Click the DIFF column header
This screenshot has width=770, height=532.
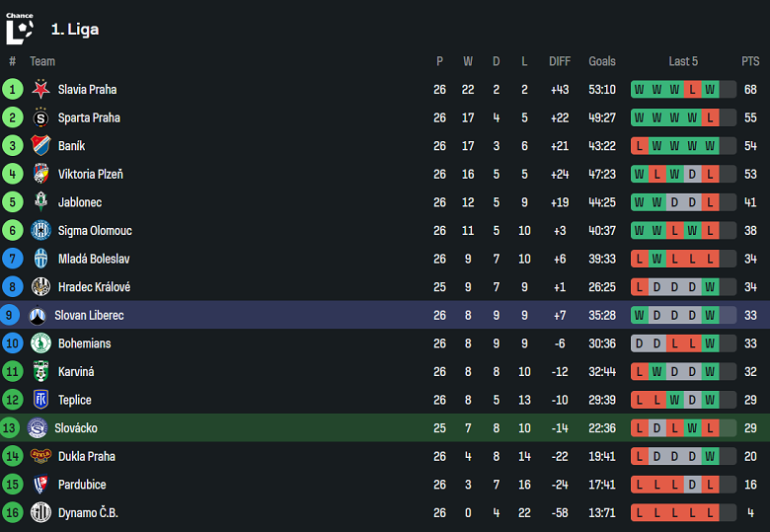coord(560,61)
